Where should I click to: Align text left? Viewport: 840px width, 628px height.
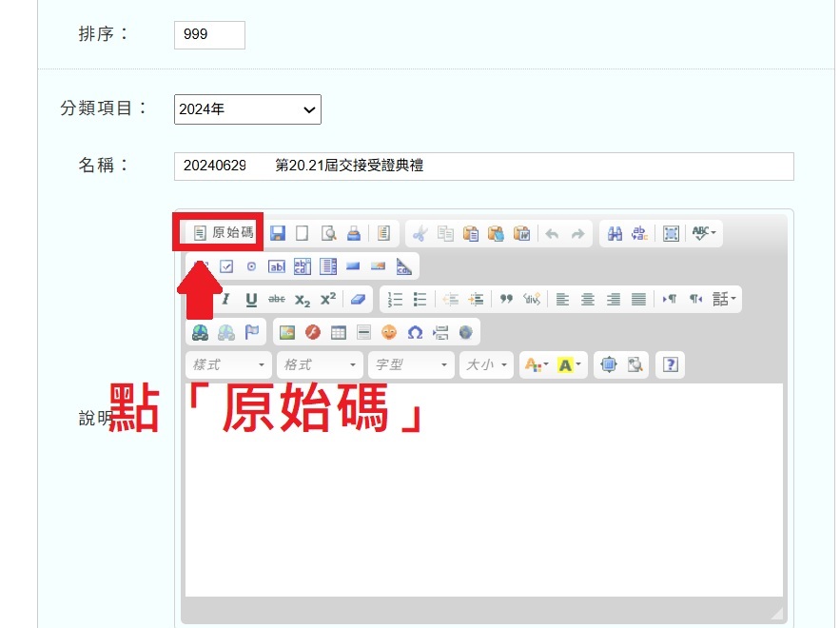[562, 300]
